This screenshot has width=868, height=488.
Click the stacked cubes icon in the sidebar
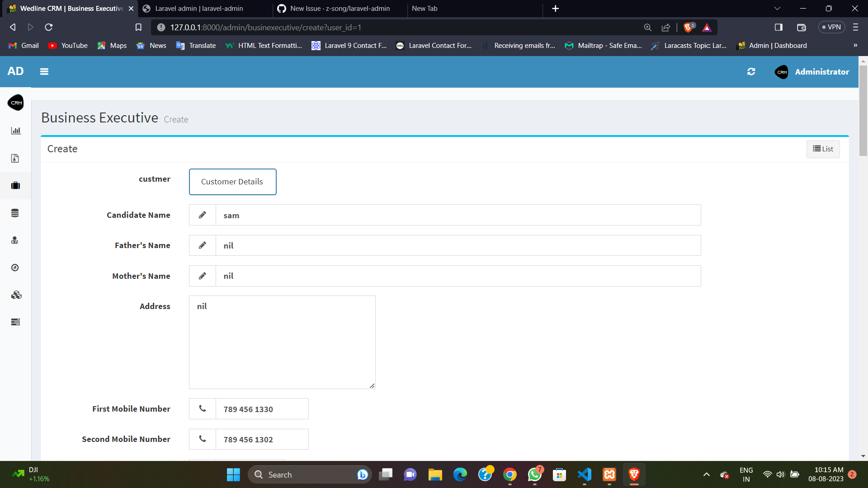tap(16, 295)
